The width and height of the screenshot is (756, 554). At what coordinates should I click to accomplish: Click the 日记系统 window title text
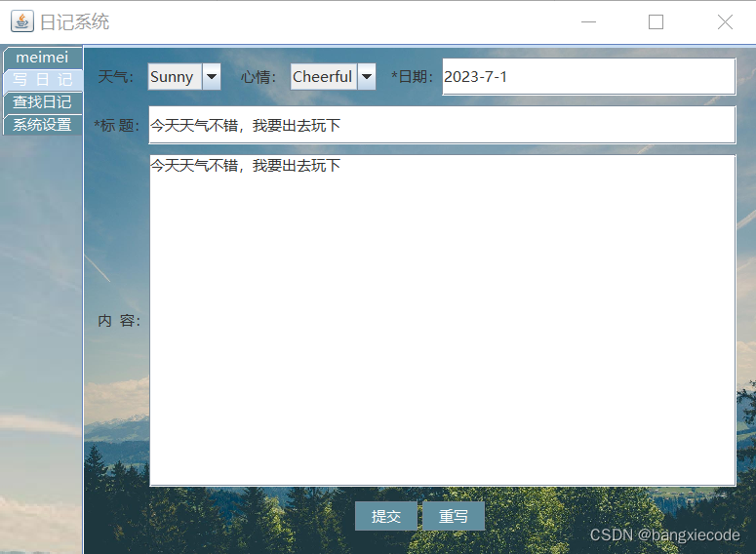point(75,22)
